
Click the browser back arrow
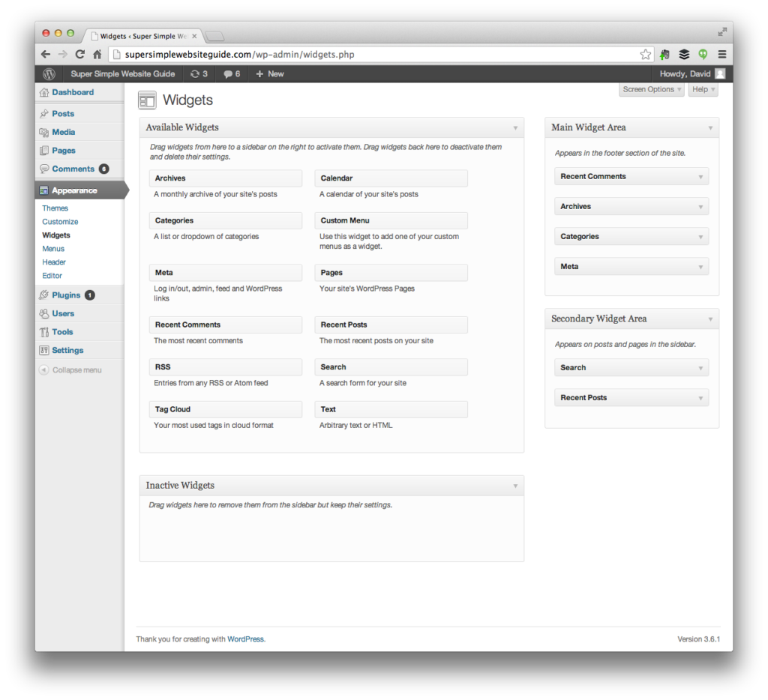click(46, 54)
